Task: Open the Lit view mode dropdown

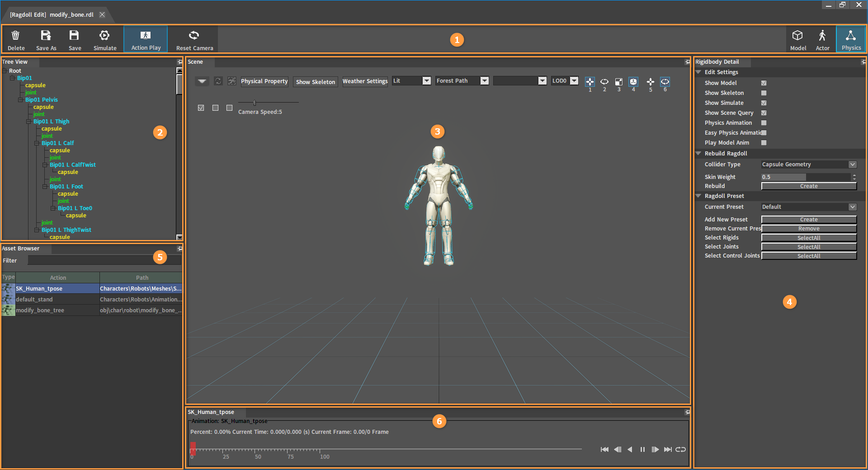Action: pos(411,81)
